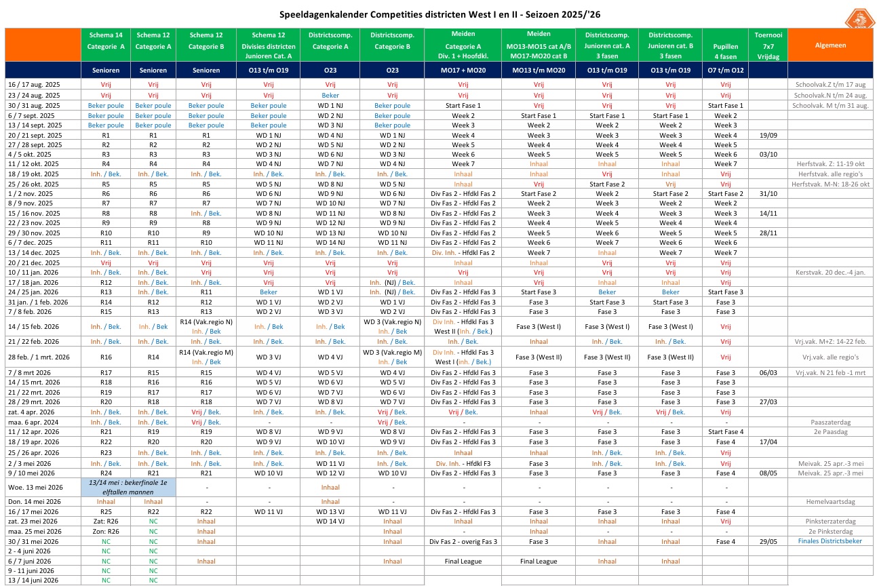Viewport: 877px width, 588px height.
Task: Select the 2e Pinksterdag note cell
Action: coord(831,532)
